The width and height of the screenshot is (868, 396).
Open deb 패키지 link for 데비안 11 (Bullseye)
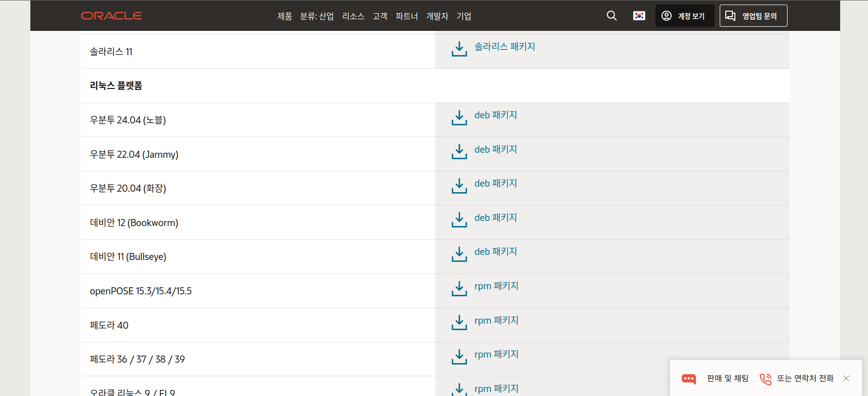[x=495, y=252]
